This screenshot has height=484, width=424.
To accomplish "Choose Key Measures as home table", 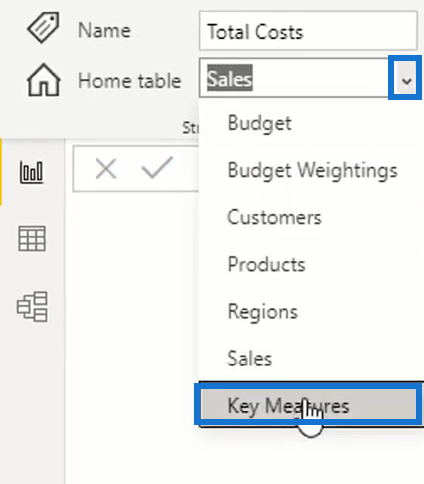I will click(x=308, y=404).
